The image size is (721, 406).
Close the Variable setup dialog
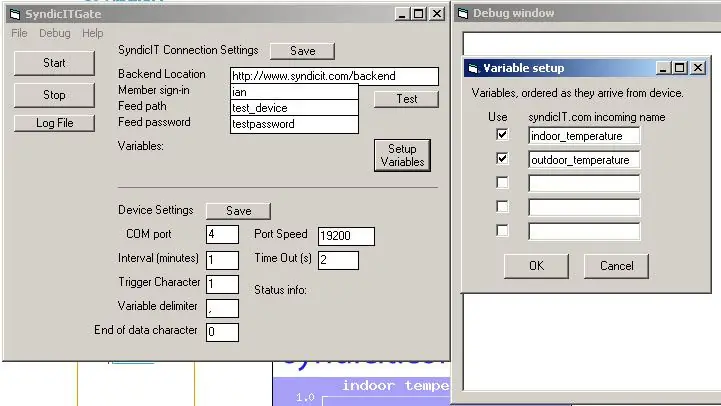698,68
